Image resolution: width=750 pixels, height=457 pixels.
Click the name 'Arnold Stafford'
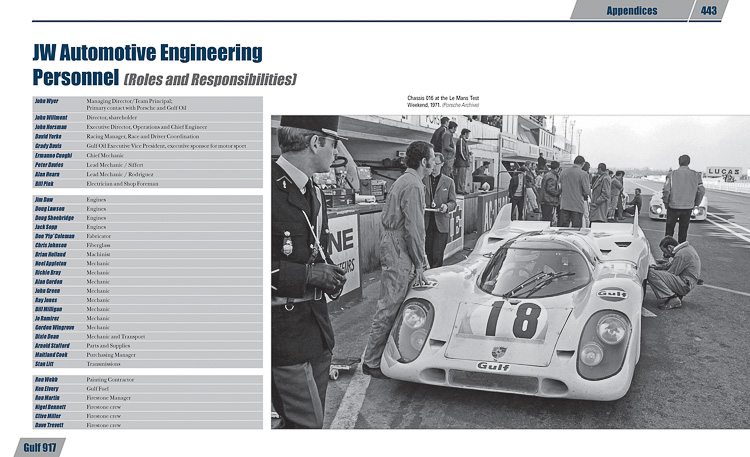point(52,346)
